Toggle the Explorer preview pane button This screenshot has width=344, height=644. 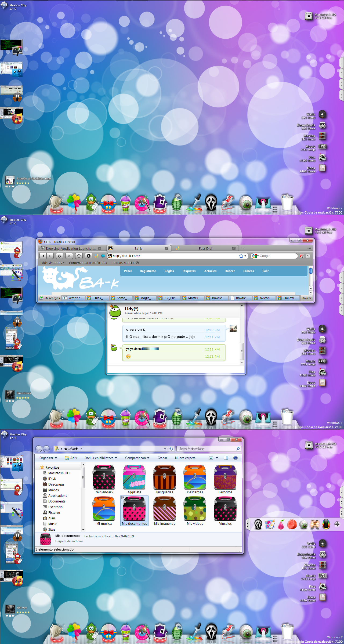[226, 458]
